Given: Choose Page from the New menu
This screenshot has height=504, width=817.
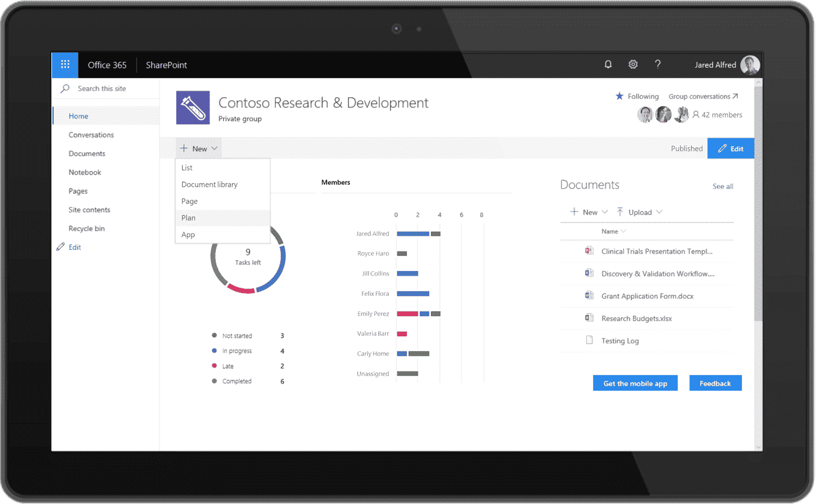Looking at the screenshot, I should click(223, 201).
